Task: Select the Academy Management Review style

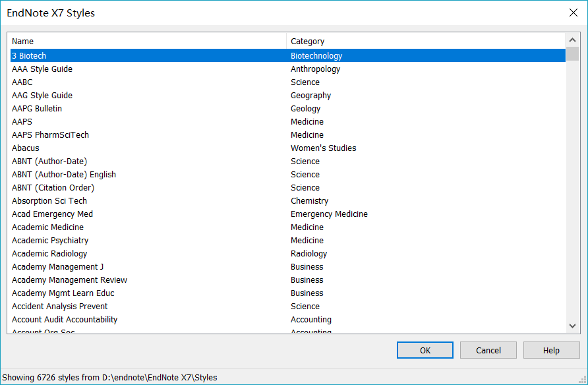Action: pyautogui.click(x=287, y=280)
